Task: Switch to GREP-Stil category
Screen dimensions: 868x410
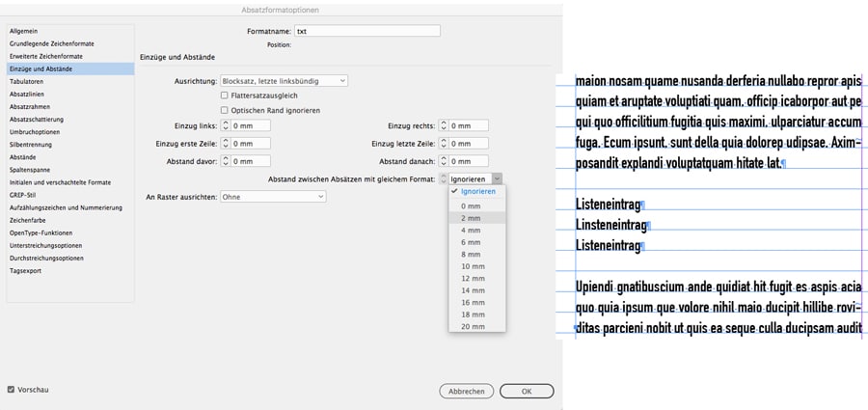Action: pyautogui.click(x=22, y=195)
